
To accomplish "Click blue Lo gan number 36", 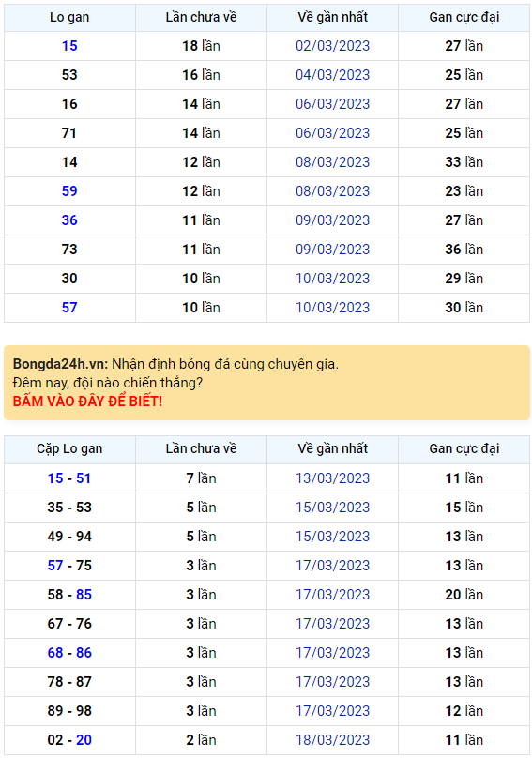I will (x=69, y=220).
